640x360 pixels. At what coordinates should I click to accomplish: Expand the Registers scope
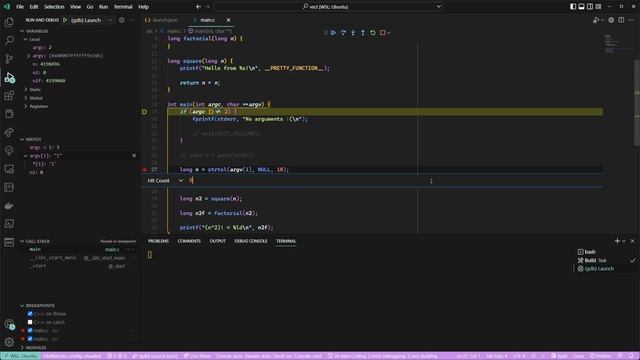(26, 106)
